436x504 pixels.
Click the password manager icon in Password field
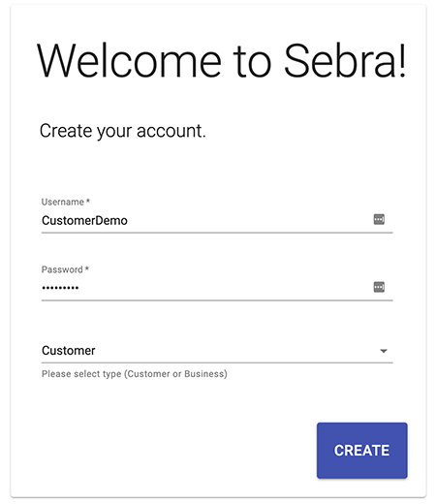tap(379, 287)
